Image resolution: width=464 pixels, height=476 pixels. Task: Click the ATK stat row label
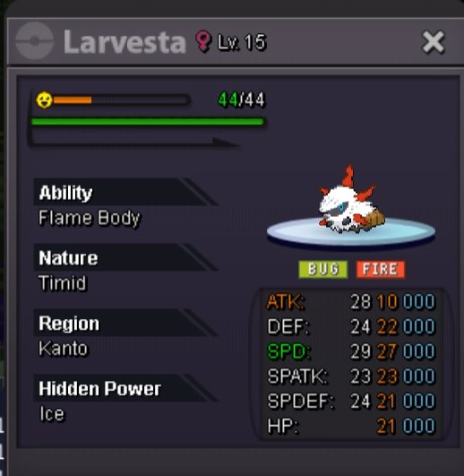(x=286, y=302)
